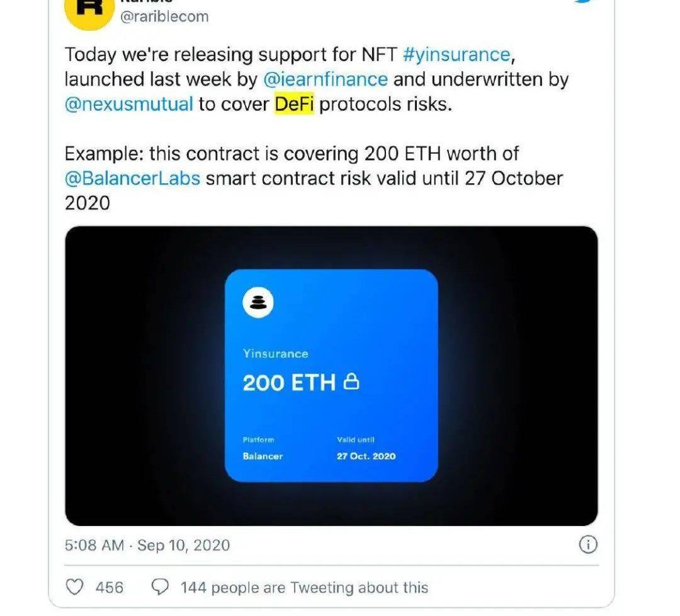Open "144 people are Tweeting about this"
Image resolution: width=680 pixels, height=616 pixels.
point(304,588)
